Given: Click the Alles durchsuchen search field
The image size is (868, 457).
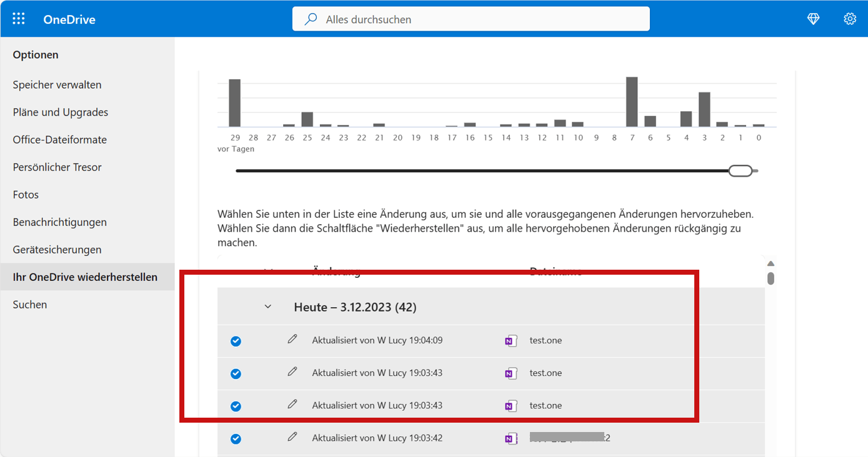Looking at the screenshot, I should click(x=471, y=19).
